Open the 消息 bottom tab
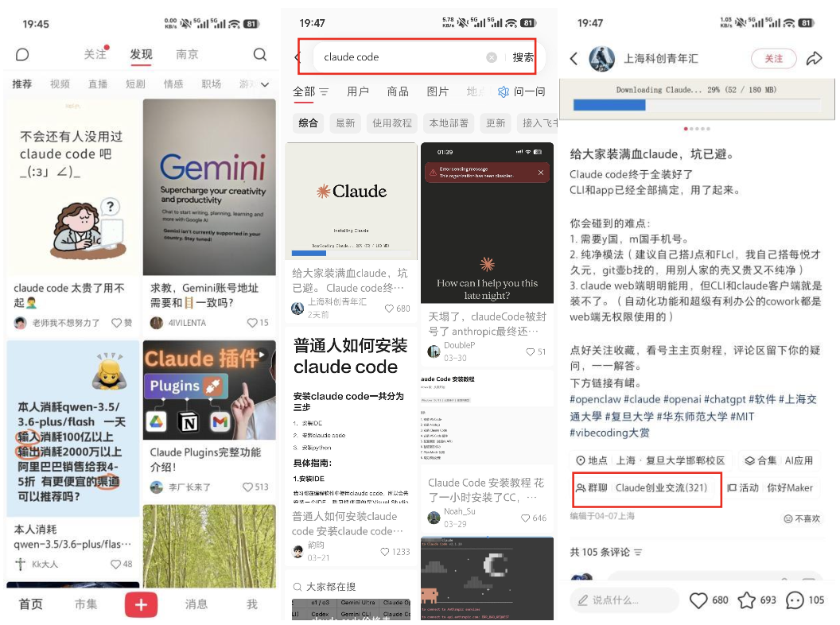Screen dimensions: 840x625 point(196,604)
